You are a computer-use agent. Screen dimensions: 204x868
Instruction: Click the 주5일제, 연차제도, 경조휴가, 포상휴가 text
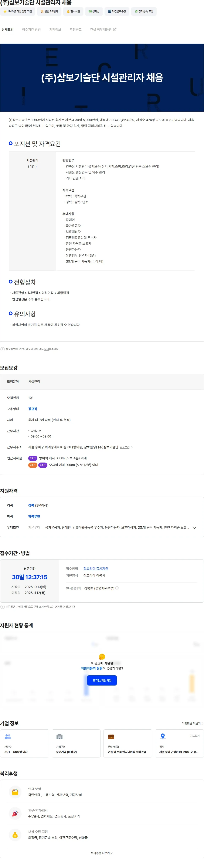click(54, 816)
